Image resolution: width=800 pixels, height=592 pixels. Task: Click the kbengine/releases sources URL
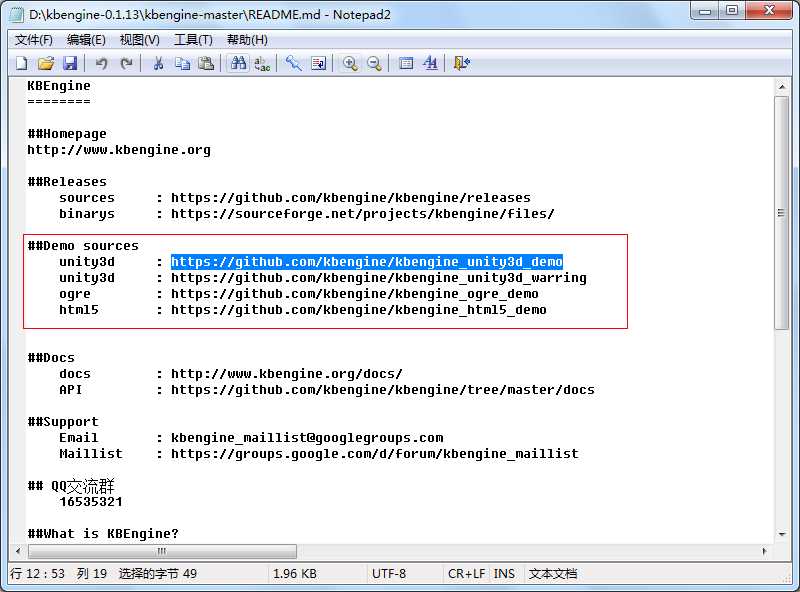(x=351, y=198)
